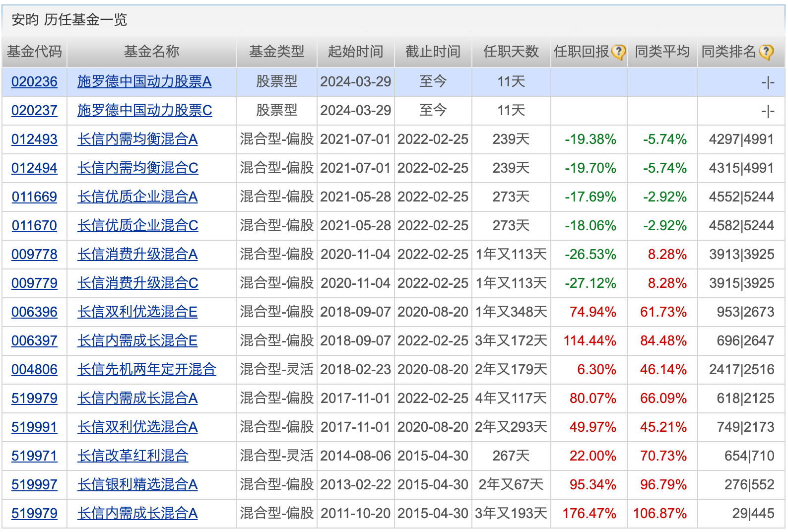Image resolution: width=788 pixels, height=532 pixels.
Task: Select the -19.70% return value
Action: (x=591, y=168)
